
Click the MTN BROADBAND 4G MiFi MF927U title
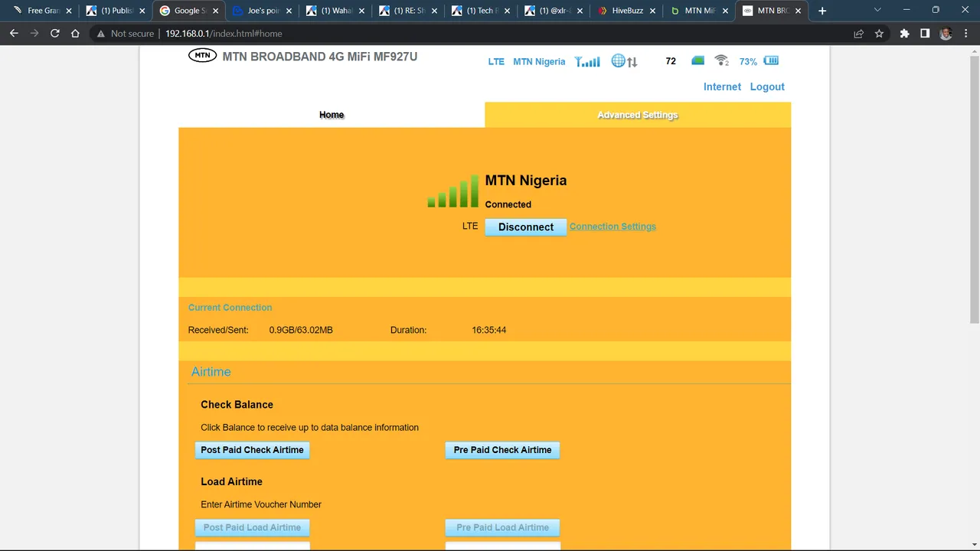320,57
